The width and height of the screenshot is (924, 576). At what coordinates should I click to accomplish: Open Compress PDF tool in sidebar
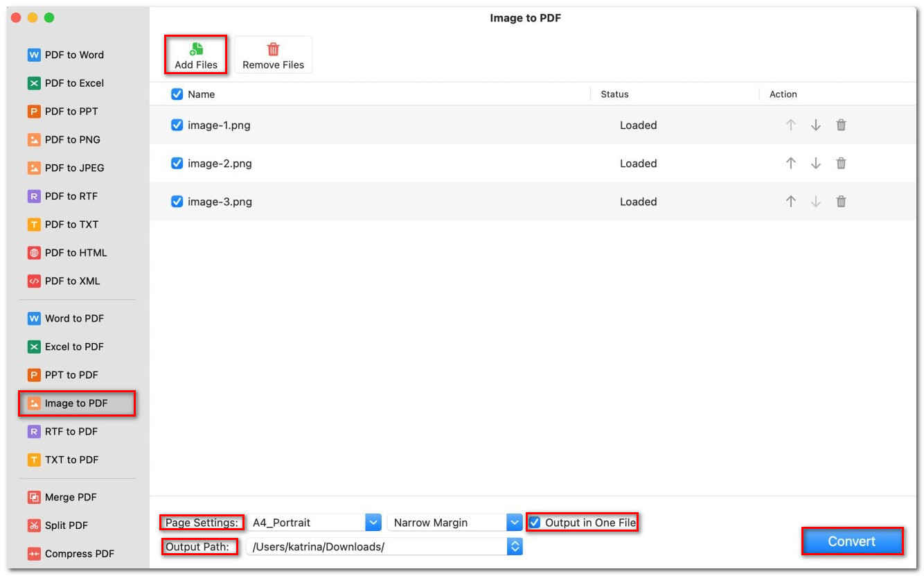[x=79, y=554]
